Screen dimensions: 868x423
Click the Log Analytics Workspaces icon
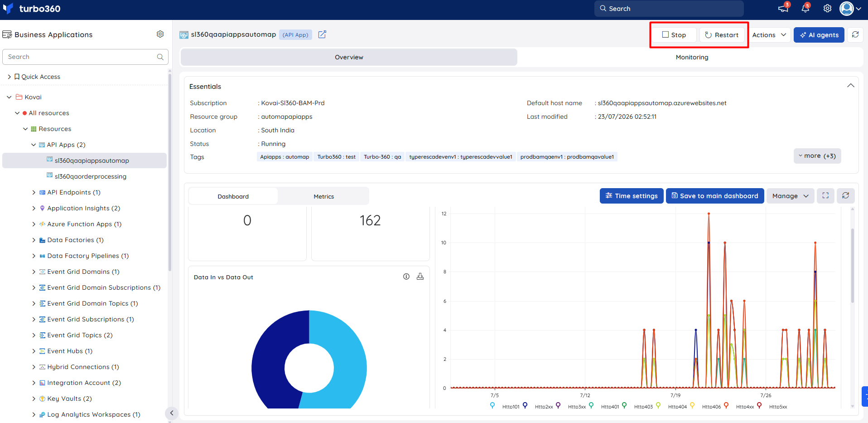click(42, 414)
